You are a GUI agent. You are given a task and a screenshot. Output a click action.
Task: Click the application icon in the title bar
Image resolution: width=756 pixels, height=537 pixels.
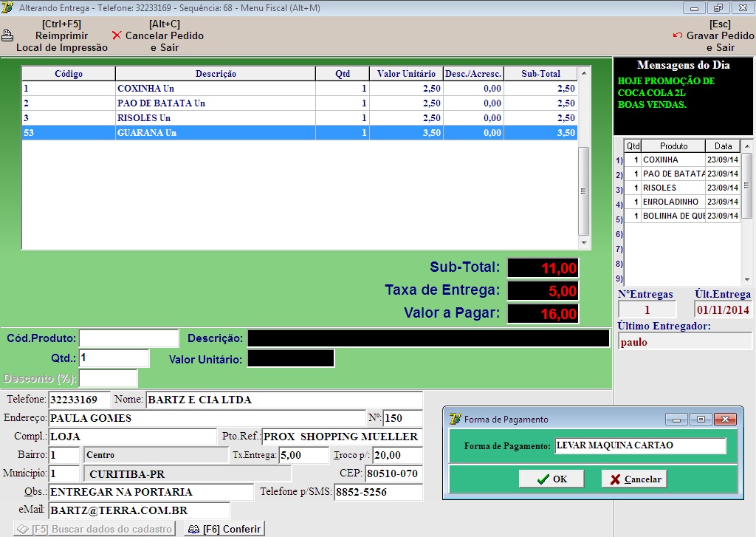coord(7,7)
